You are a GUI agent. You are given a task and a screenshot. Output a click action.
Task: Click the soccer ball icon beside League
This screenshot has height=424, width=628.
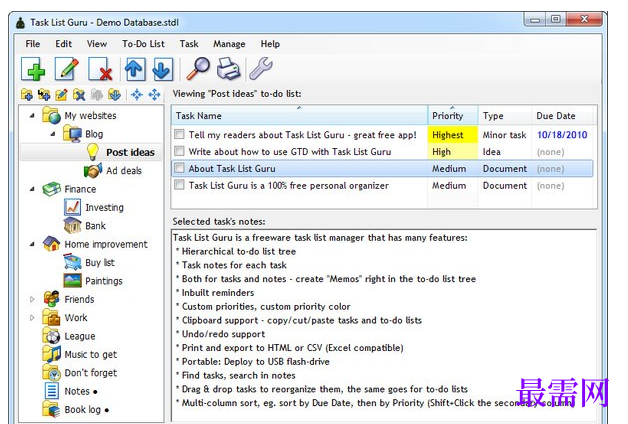[x=52, y=336]
